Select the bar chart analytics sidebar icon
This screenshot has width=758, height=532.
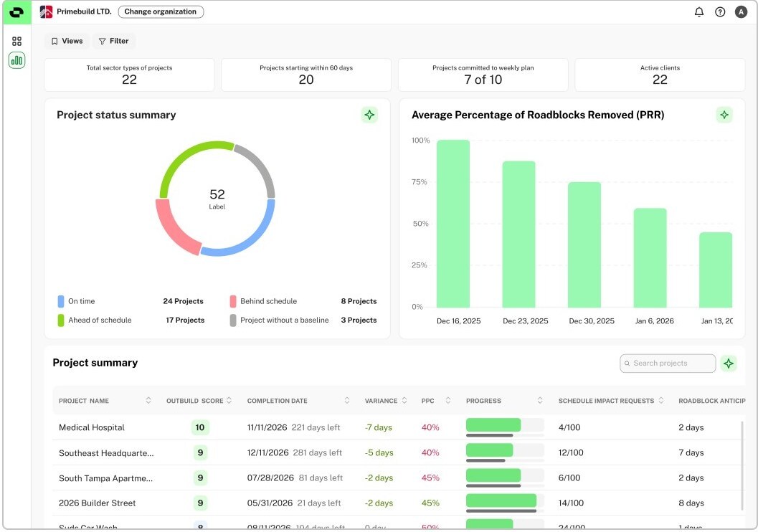tap(17, 60)
